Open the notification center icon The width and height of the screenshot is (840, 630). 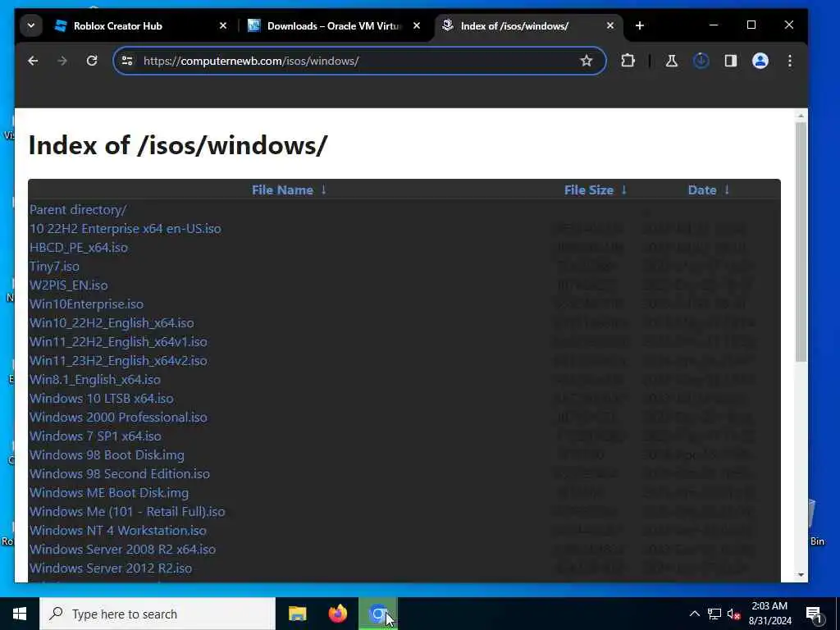pos(814,614)
